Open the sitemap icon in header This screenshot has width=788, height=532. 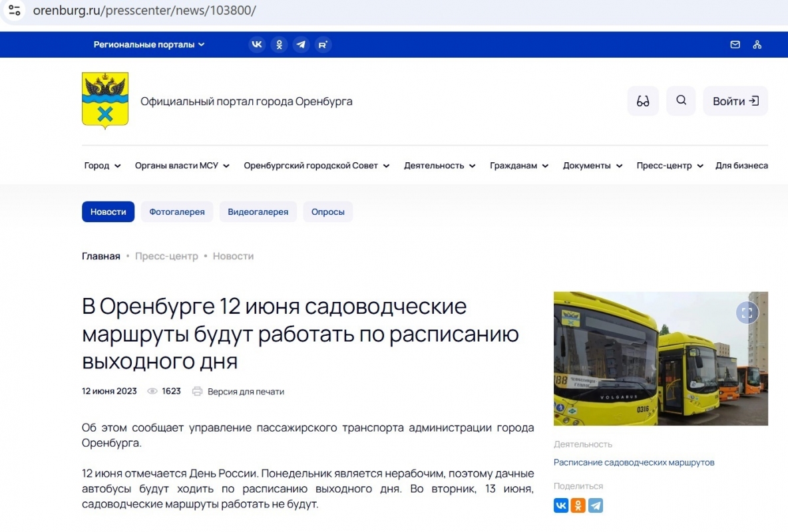(757, 45)
